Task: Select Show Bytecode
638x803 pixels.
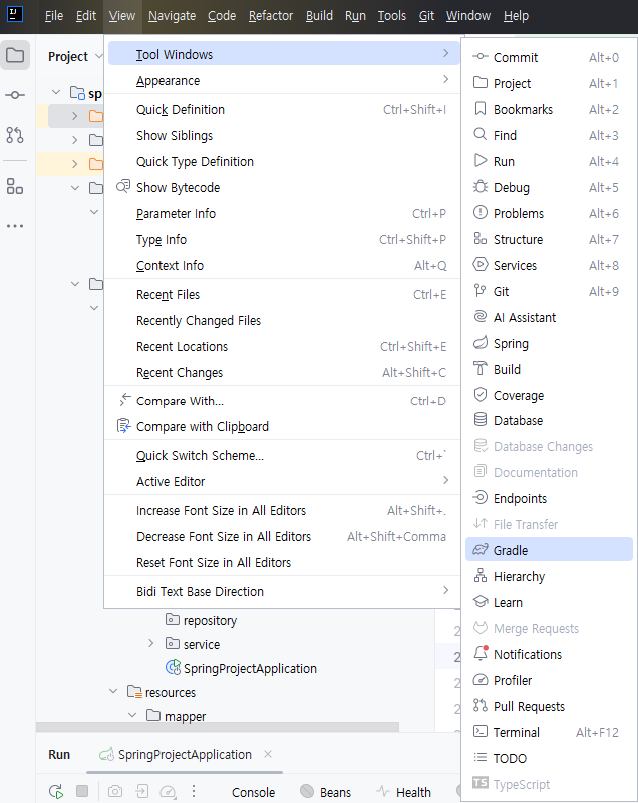Action: click(282, 187)
